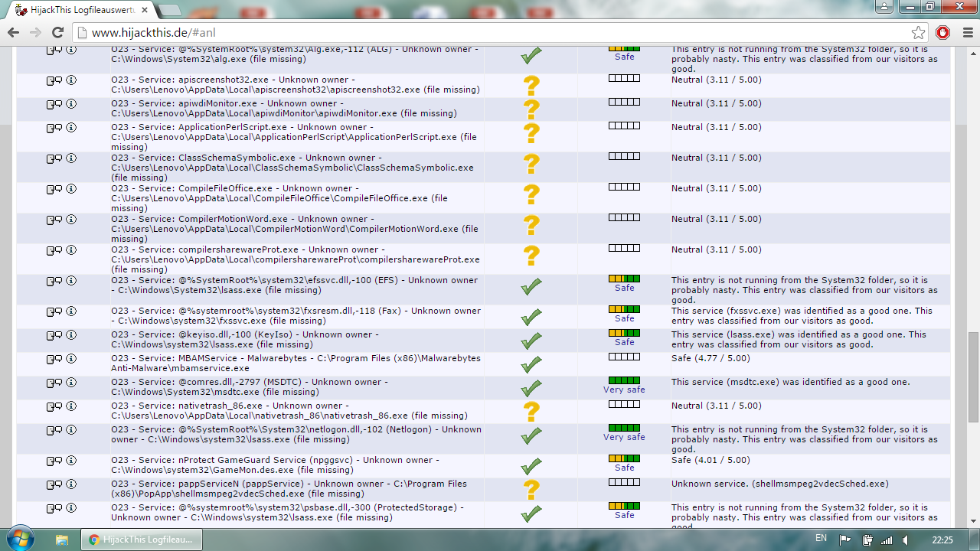Click the red extension icon in Chrome toolbar
The width and height of the screenshot is (980, 551).
click(943, 32)
